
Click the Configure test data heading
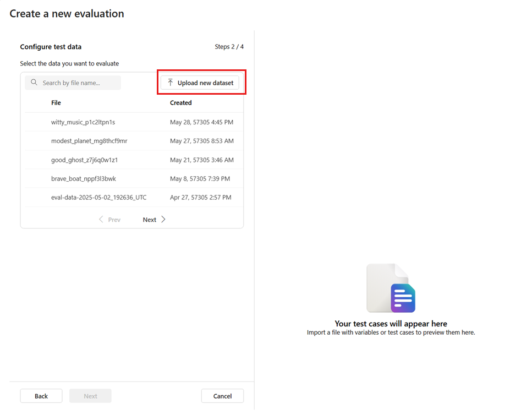pyautogui.click(x=51, y=47)
